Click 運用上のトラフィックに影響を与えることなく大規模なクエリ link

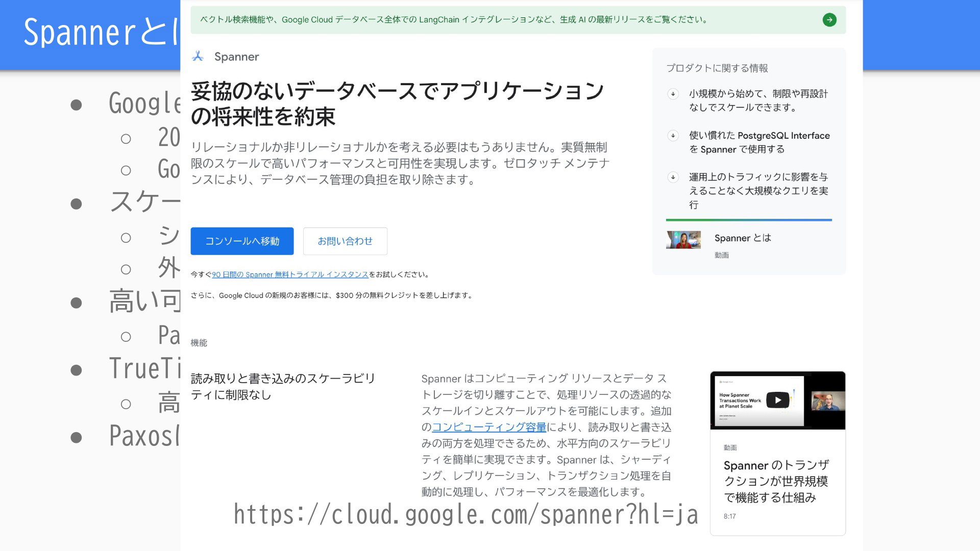click(x=758, y=191)
